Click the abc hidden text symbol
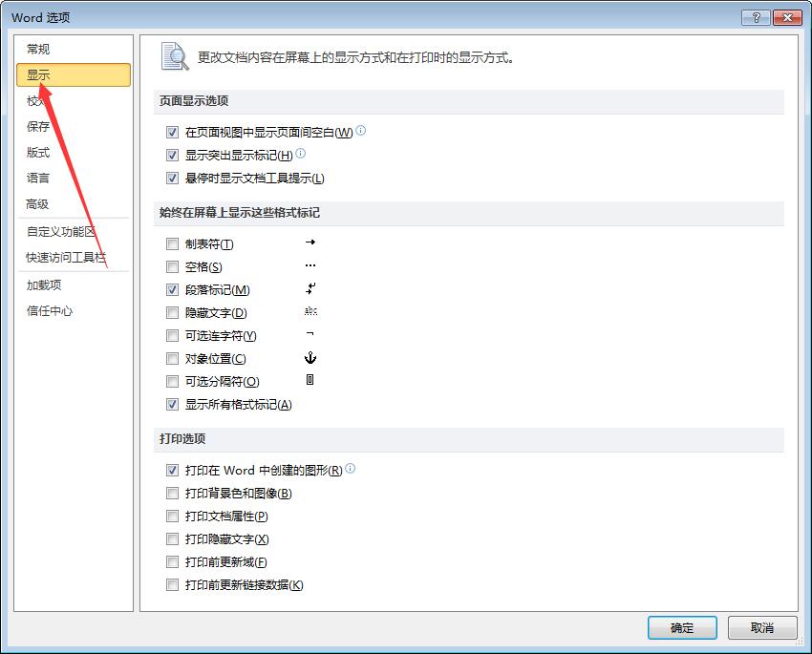812x654 pixels. pos(310,311)
